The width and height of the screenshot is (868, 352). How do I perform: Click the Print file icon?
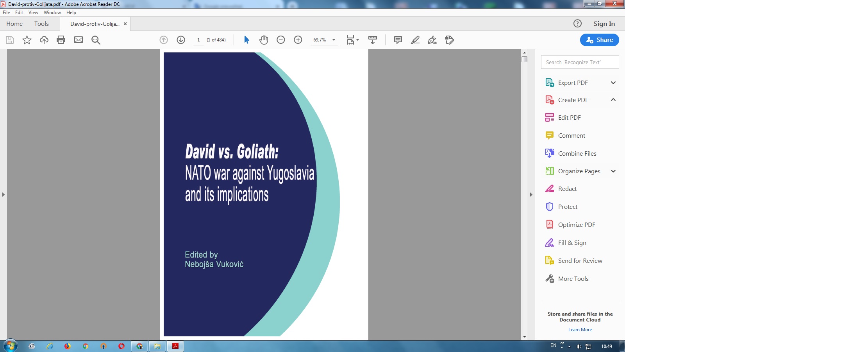point(61,40)
